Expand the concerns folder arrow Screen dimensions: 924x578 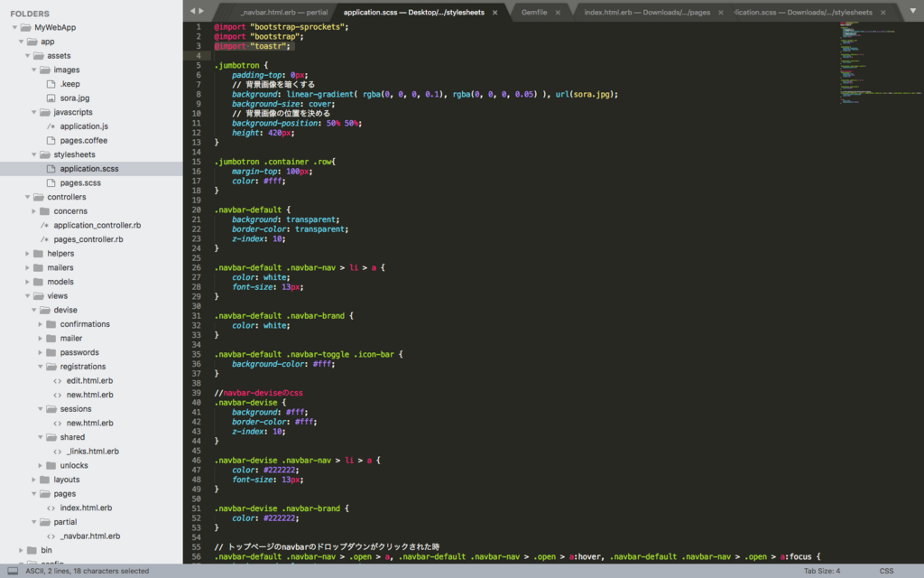[34, 211]
